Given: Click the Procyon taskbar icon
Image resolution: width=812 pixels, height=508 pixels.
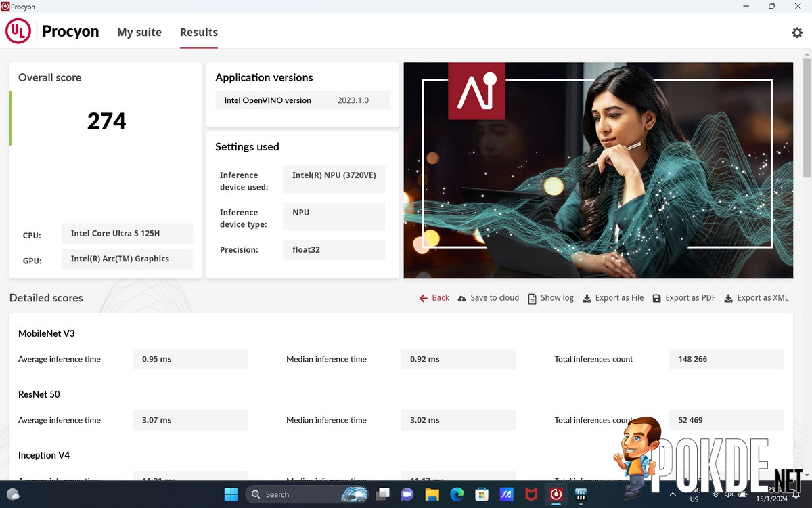Looking at the screenshot, I should pos(556,494).
